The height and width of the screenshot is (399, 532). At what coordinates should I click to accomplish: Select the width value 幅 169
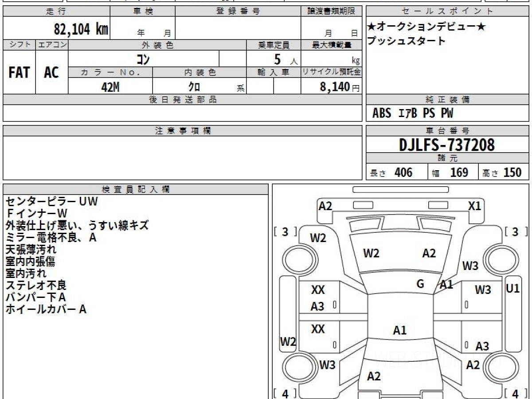pos(450,172)
